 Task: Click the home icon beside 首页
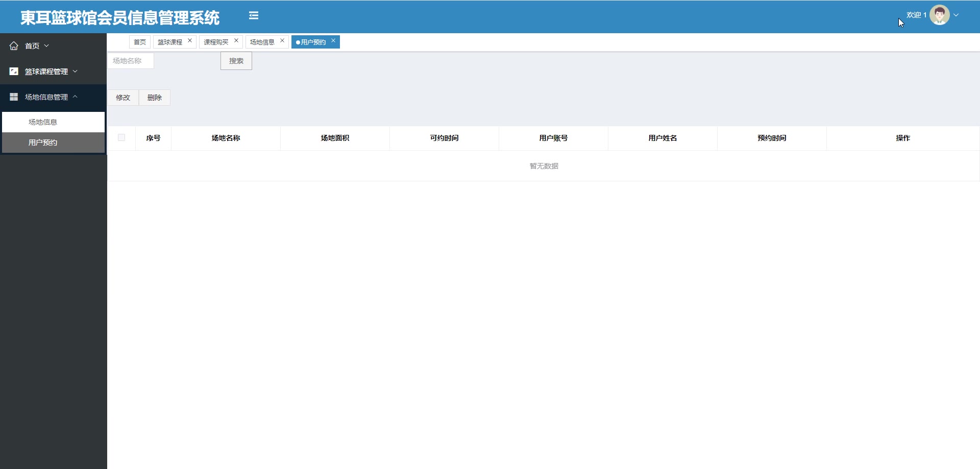click(x=14, y=46)
